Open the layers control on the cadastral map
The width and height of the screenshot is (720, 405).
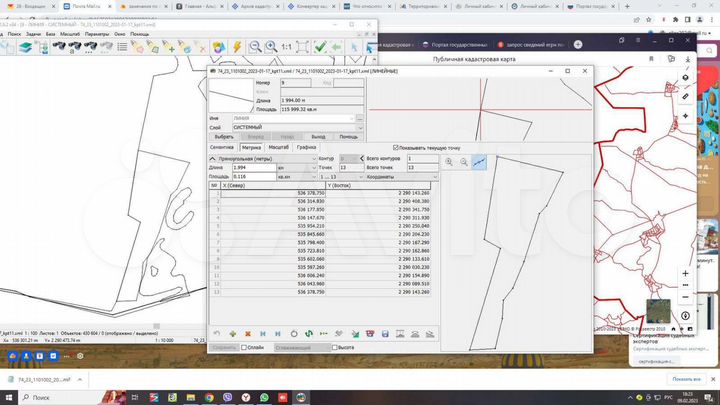[686, 78]
